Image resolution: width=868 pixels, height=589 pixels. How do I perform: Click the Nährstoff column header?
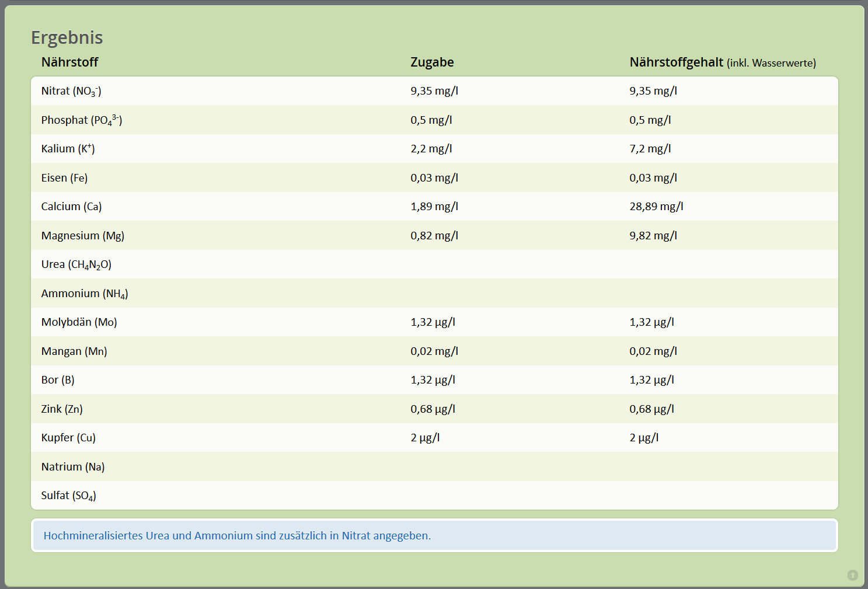point(69,62)
